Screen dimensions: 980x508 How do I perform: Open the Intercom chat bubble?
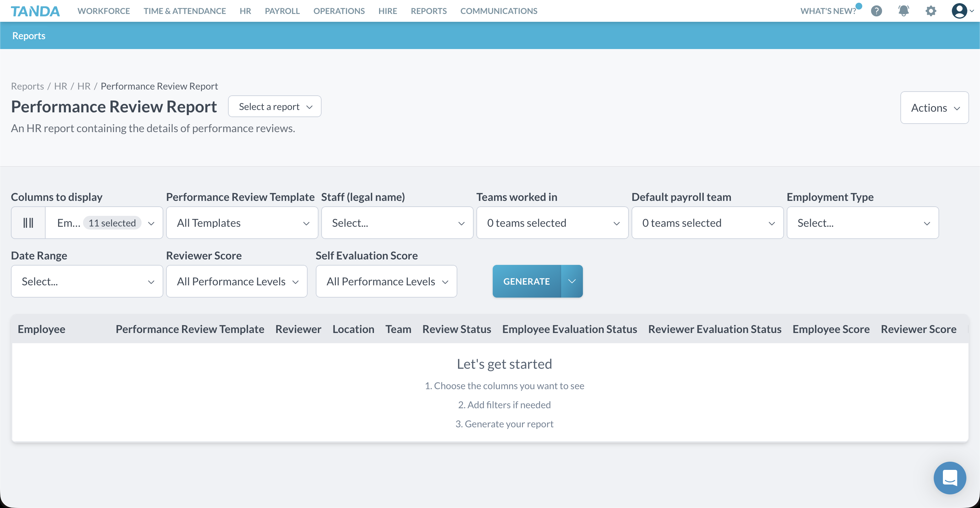click(x=950, y=478)
